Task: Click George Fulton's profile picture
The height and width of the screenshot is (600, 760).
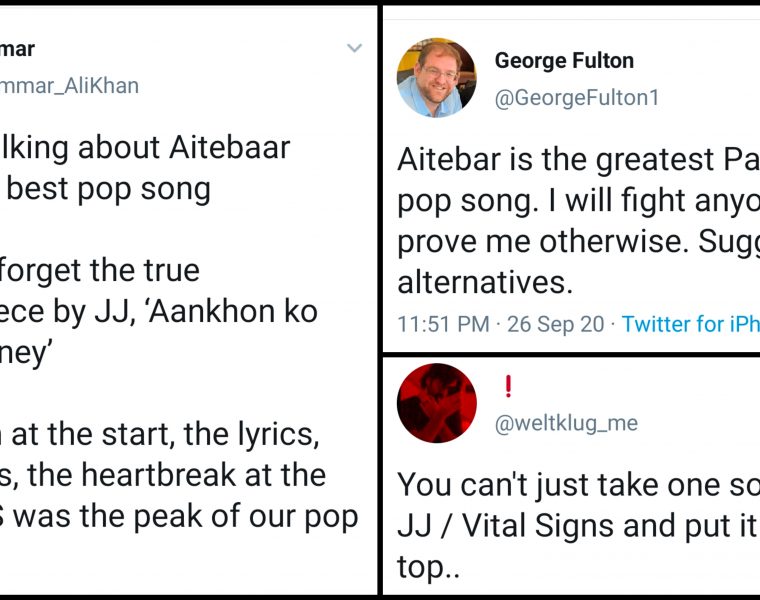Action: point(436,78)
